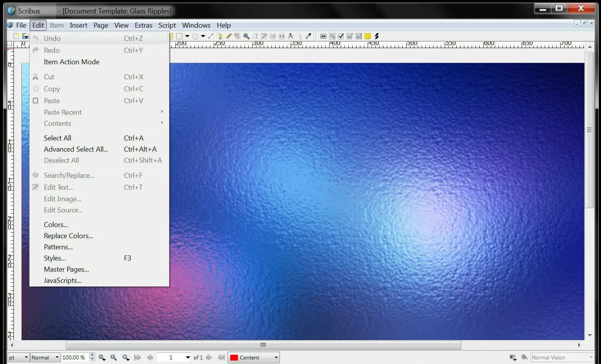Insert a PDF combo box
Image resolution: width=601 pixels, height=364 pixels.
click(350, 36)
